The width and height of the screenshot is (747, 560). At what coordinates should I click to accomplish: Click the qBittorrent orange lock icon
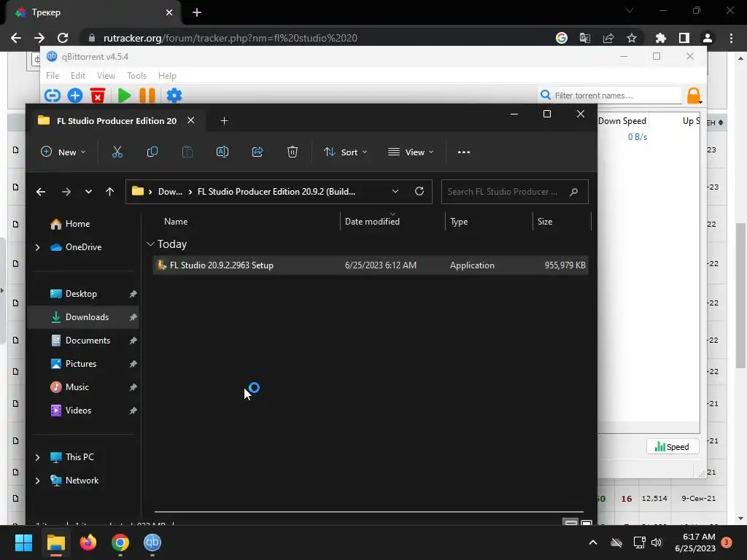694,96
